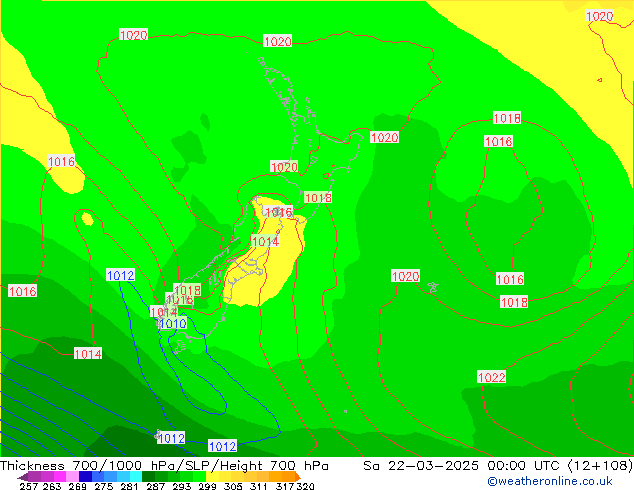The height and width of the screenshot is (490, 634).
Task: Pick the light pink legend swatch above 269
Action: (x=71, y=476)
